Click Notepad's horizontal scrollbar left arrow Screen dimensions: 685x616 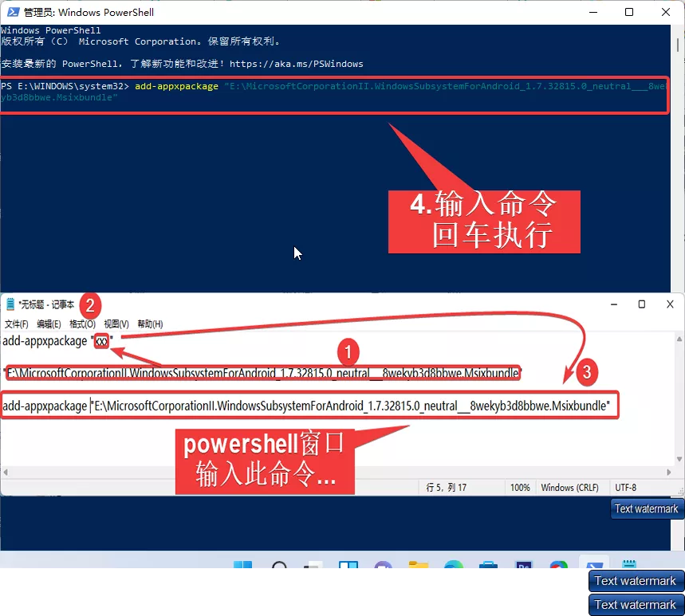tap(6, 472)
